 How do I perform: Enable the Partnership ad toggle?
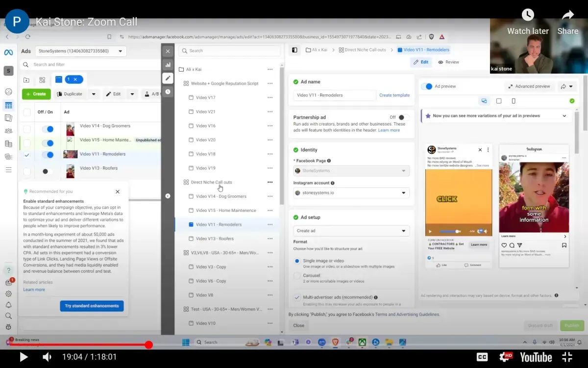[x=403, y=117]
